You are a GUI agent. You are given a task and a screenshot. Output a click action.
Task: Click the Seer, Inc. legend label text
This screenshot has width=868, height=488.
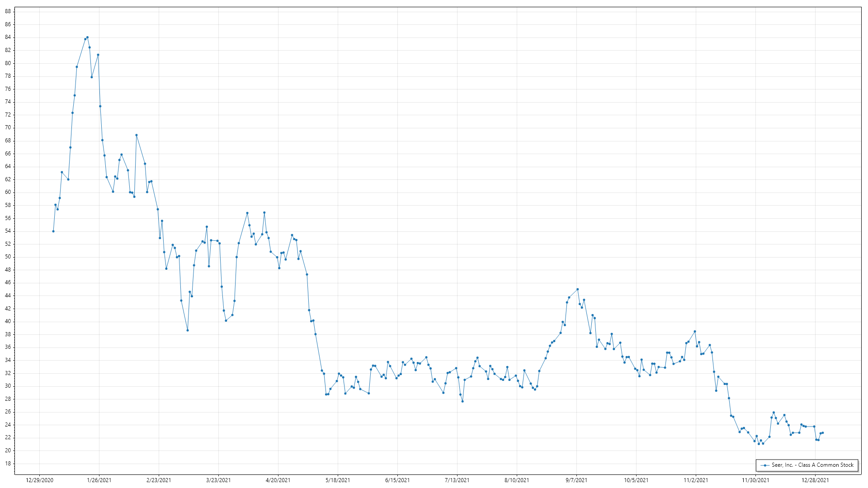point(812,465)
